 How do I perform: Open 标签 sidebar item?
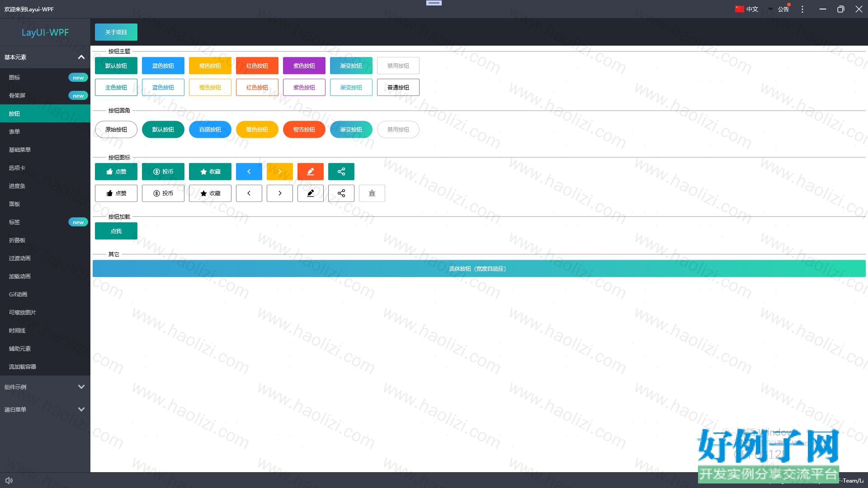pos(45,222)
